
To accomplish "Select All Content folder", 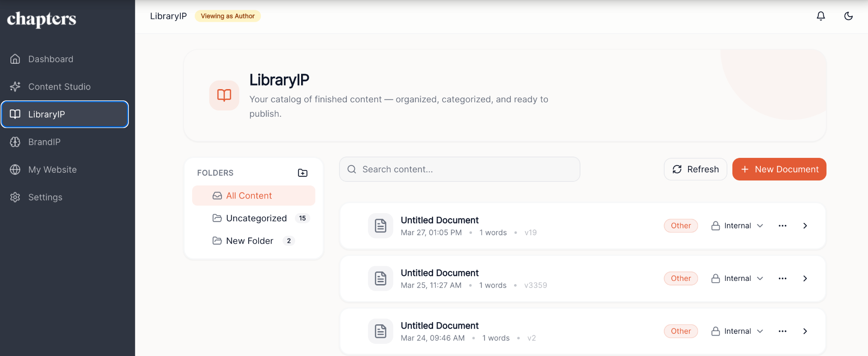I will 254,195.
